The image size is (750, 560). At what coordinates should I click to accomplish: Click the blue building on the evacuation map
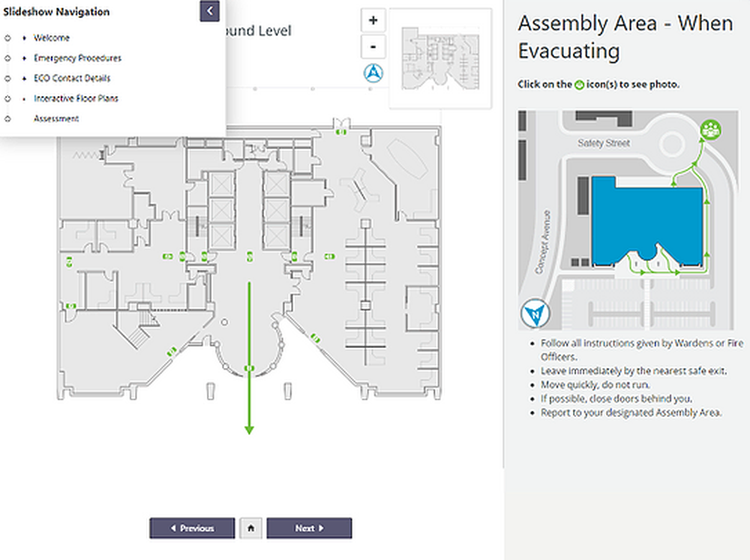[x=647, y=220]
